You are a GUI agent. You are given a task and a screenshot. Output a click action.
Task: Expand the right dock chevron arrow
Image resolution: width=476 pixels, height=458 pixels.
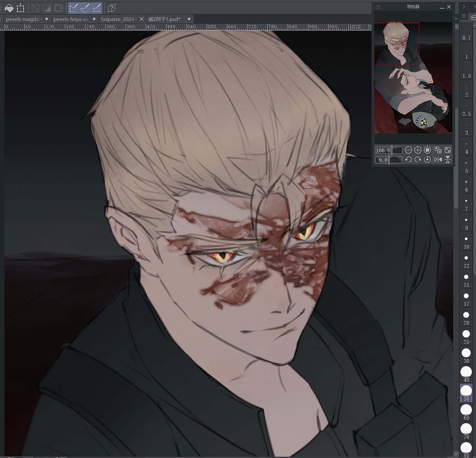464,7
